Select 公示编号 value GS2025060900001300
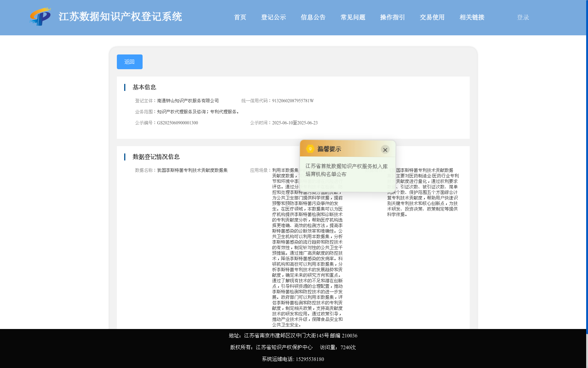The height and width of the screenshot is (368, 588). coord(178,123)
